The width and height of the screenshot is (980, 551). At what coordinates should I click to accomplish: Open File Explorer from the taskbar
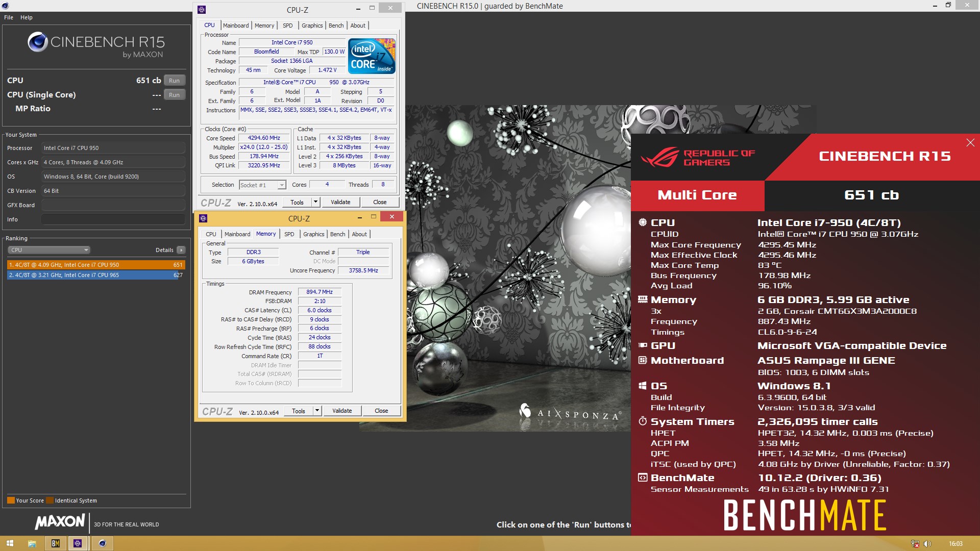[x=32, y=543]
